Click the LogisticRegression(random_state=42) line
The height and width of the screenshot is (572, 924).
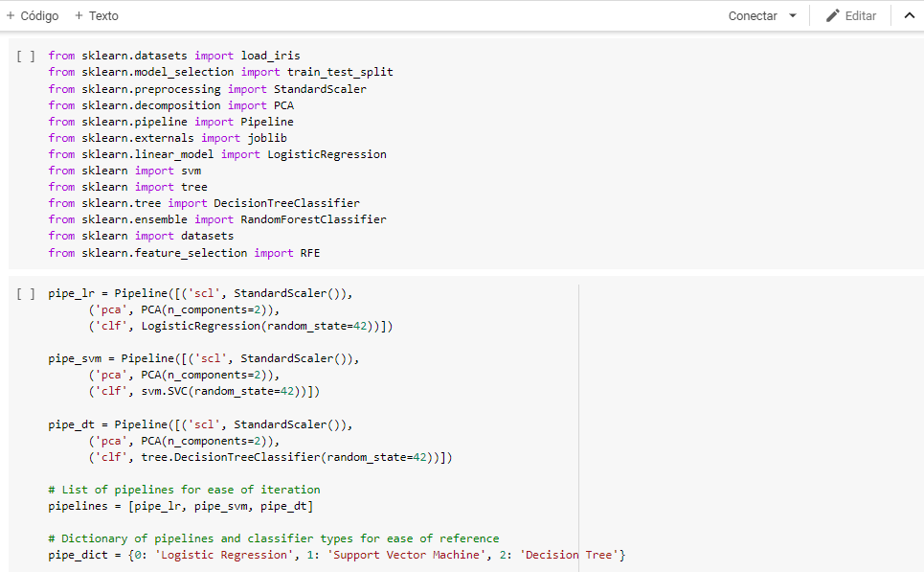tap(240, 326)
